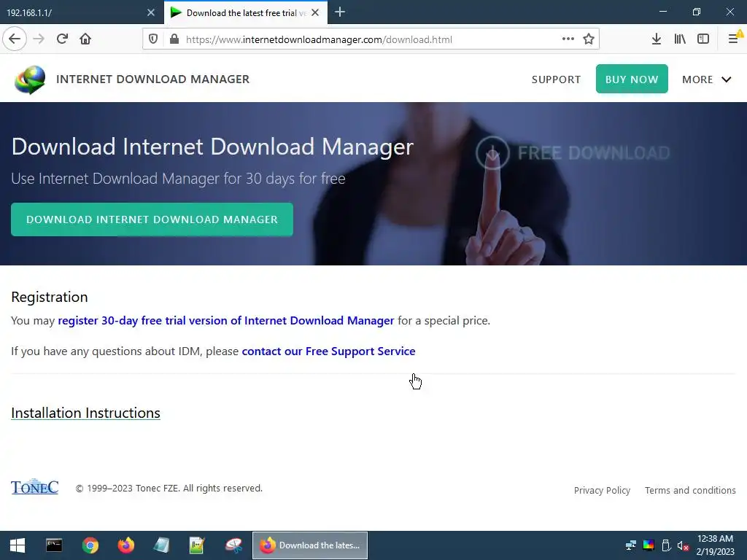
Task: Open page actions three-dot menu
Action: pos(568,39)
